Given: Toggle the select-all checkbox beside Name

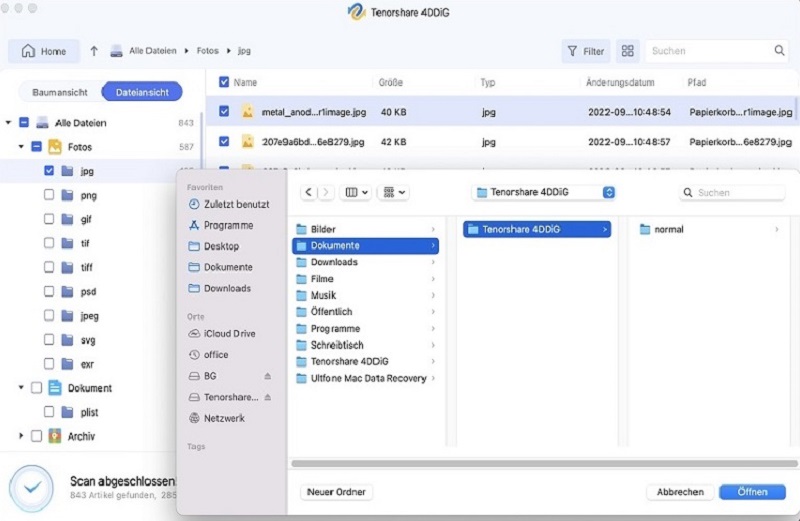Looking at the screenshot, I should (x=223, y=82).
